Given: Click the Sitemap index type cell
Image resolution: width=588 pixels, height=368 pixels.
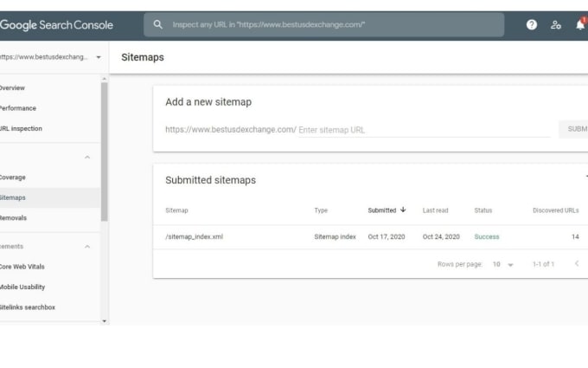Looking at the screenshot, I should [335, 236].
